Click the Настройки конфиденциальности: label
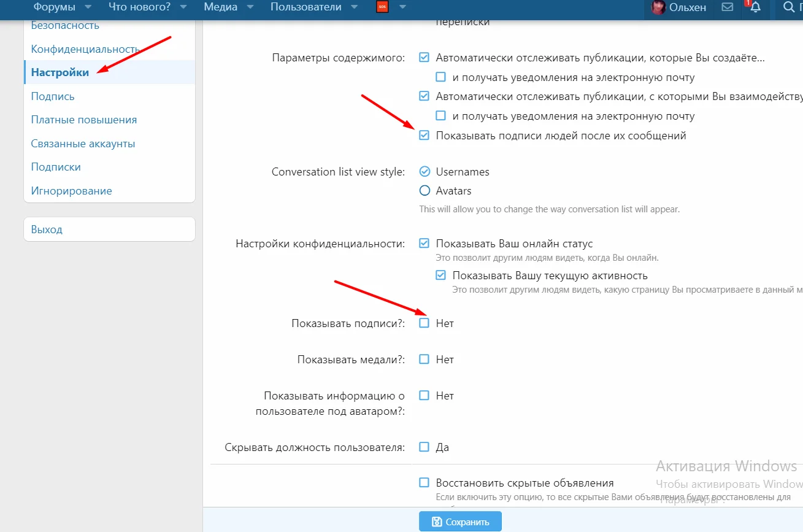Image resolution: width=803 pixels, height=532 pixels. pyautogui.click(x=320, y=244)
